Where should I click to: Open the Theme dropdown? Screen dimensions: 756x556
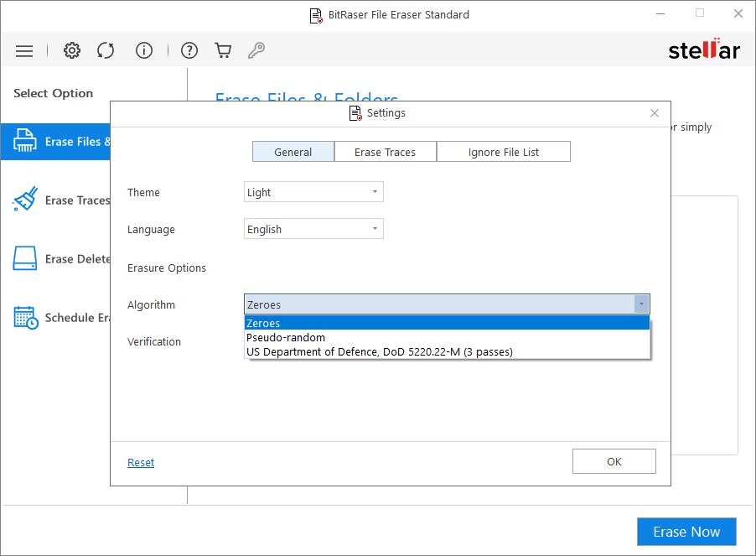pos(313,192)
